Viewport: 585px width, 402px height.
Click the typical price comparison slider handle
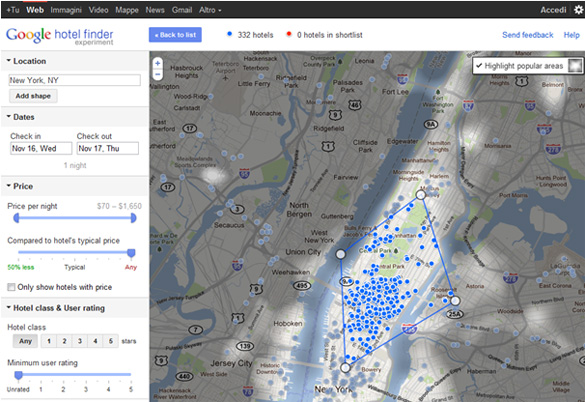click(x=131, y=253)
